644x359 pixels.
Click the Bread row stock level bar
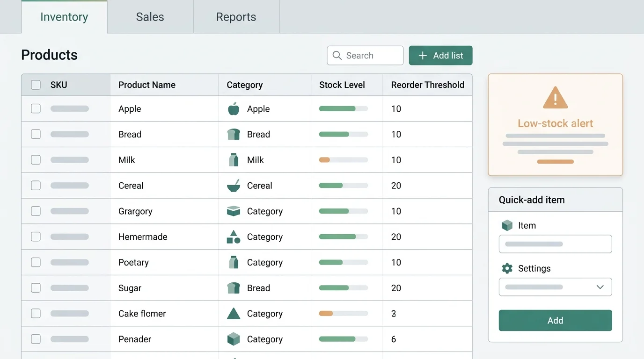pos(344,134)
